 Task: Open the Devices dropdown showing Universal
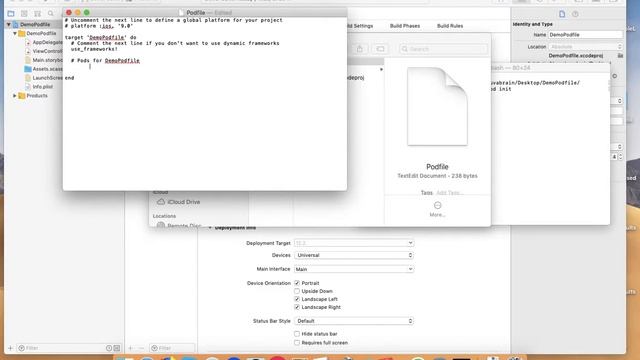tap(354, 255)
